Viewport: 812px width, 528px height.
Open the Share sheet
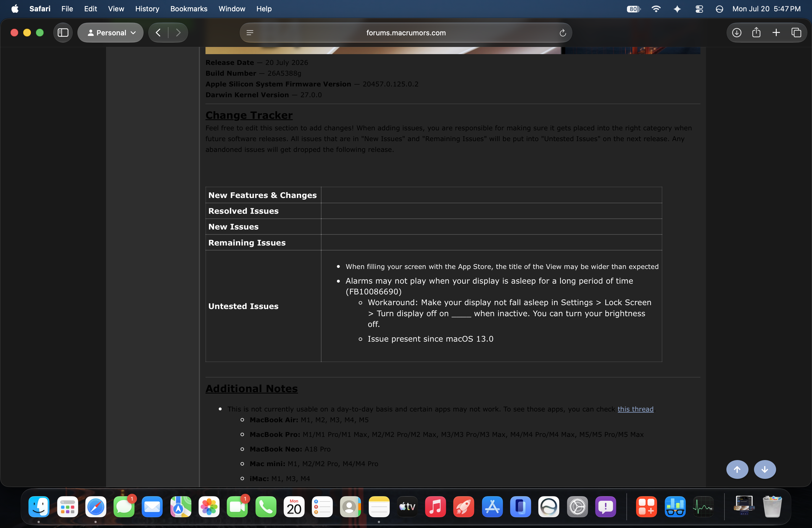(x=756, y=33)
